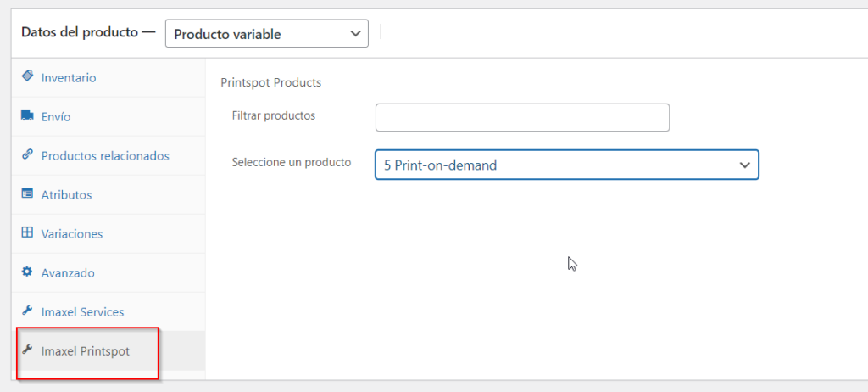Expand the Seleccione un producto dropdown
The image size is (868, 392).
click(x=567, y=165)
